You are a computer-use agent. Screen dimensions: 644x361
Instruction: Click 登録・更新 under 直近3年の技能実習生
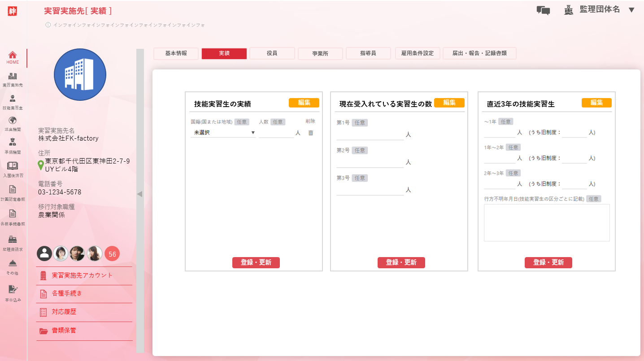(x=548, y=262)
